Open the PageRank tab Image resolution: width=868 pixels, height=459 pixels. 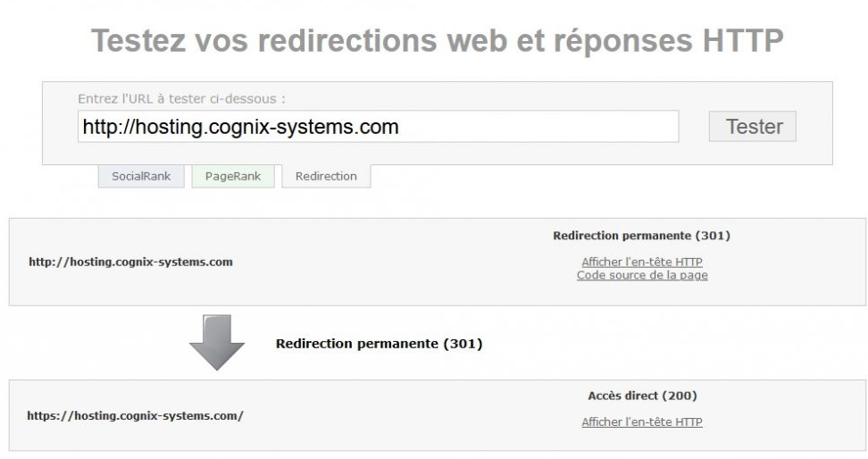[x=233, y=176]
